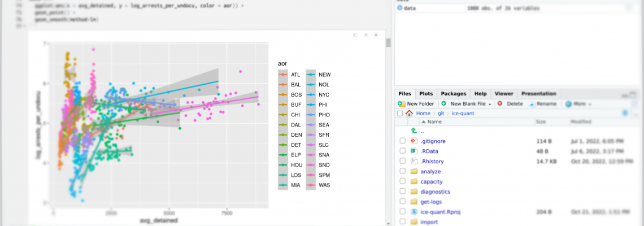Navigate to git breadcrumb link
This screenshot has width=644, height=226.
441,114
